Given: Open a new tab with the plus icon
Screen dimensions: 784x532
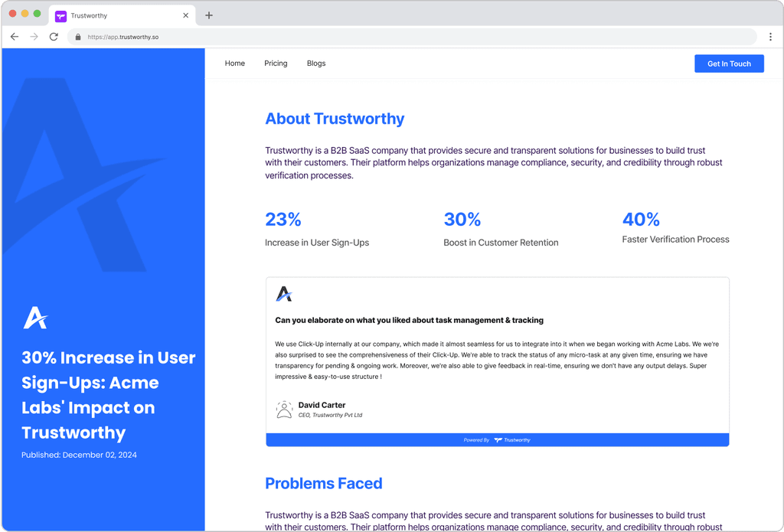Looking at the screenshot, I should click(x=209, y=15).
